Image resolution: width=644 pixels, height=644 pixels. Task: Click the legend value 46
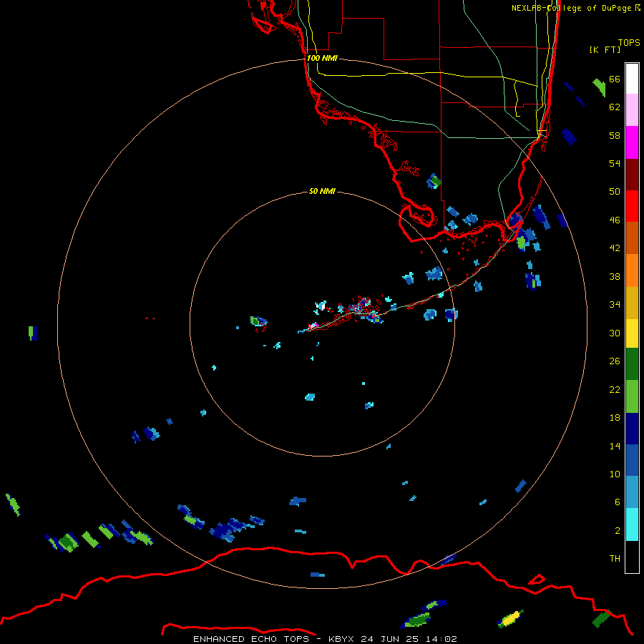(615, 220)
